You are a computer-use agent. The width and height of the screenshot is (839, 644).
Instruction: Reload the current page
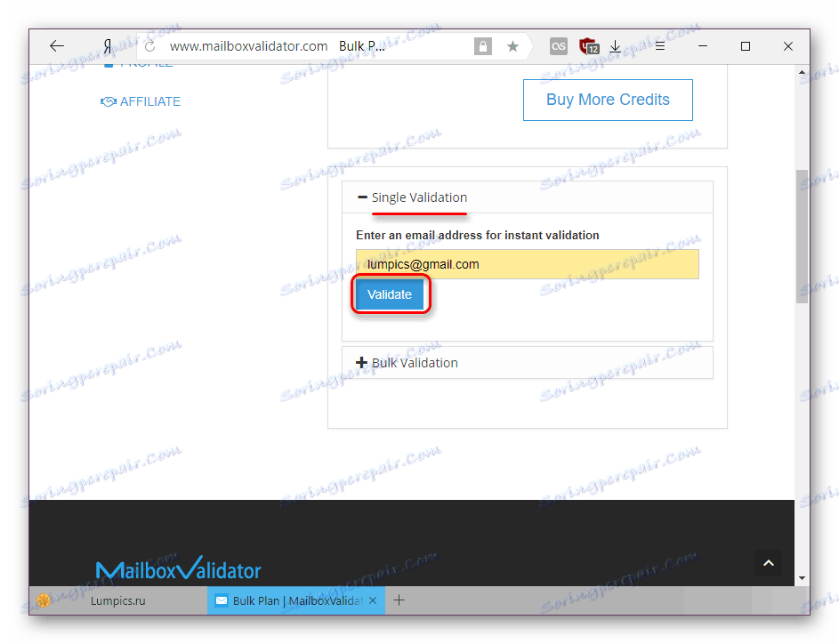(148, 45)
